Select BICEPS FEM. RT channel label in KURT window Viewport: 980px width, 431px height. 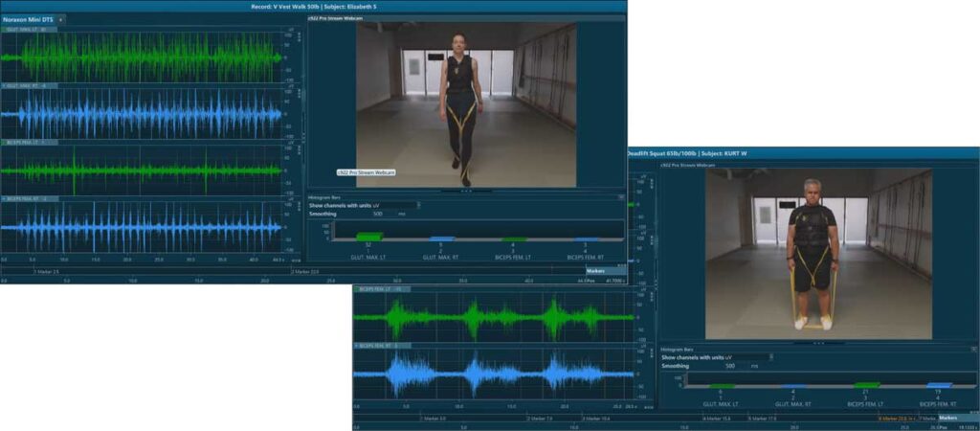pos(381,346)
